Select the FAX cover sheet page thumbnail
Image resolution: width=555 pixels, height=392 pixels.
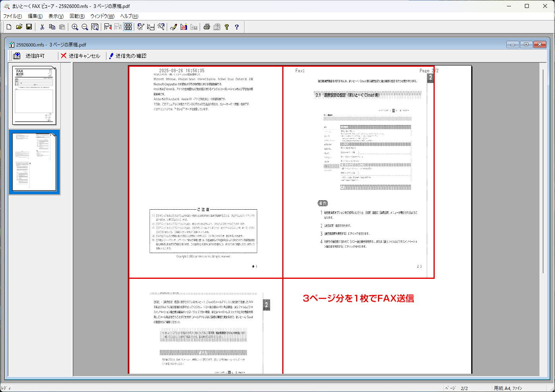click(34, 95)
